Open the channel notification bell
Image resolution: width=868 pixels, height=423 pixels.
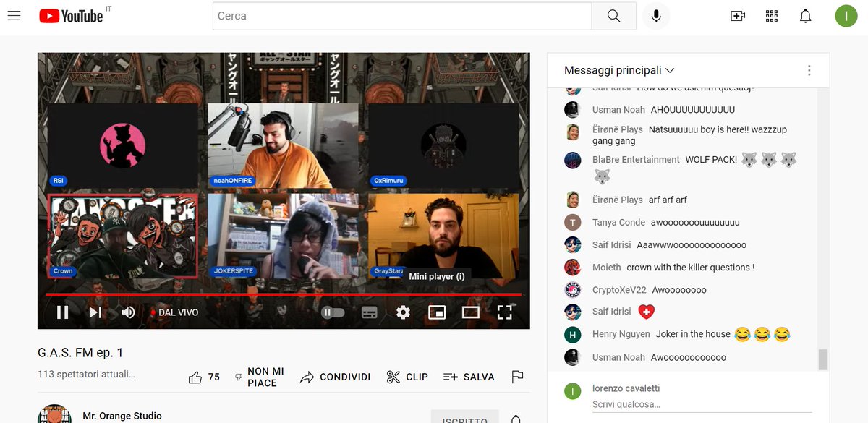tap(516, 419)
